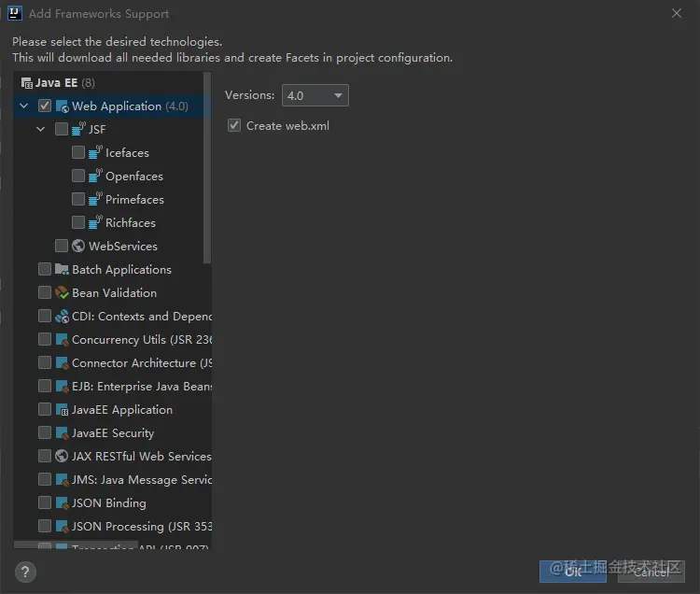Click the JSON Binding icon
Screen dimensions: 700x594
62,502
